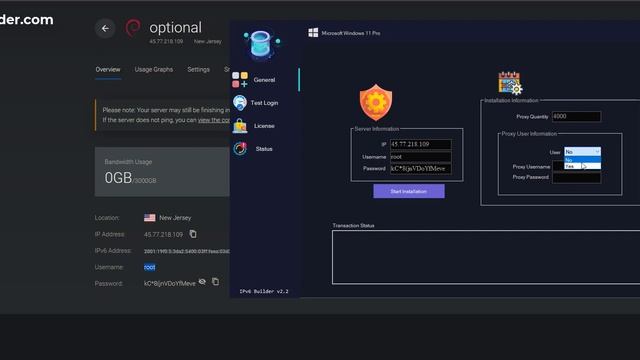Switch to the Usage Graphs tab
The width and height of the screenshot is (640, 360).
(153, 69)
